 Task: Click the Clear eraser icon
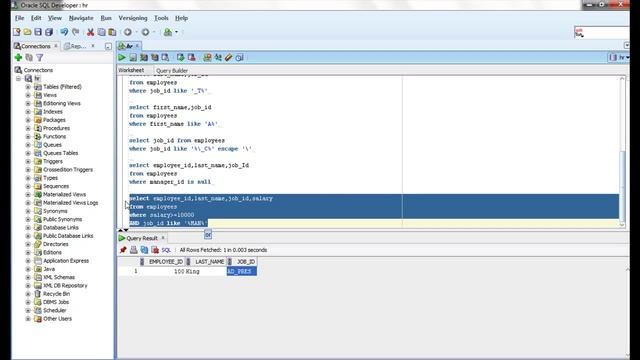click(x=229, y=58)
